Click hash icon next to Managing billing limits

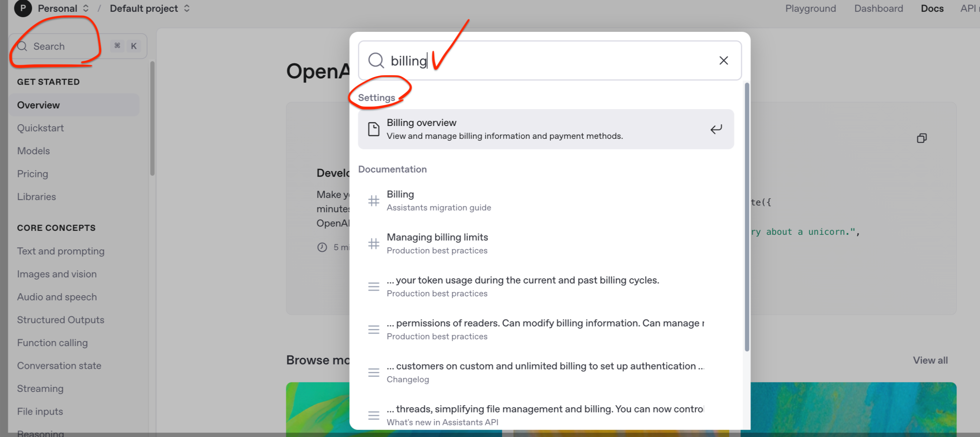[x=374, y=244]
